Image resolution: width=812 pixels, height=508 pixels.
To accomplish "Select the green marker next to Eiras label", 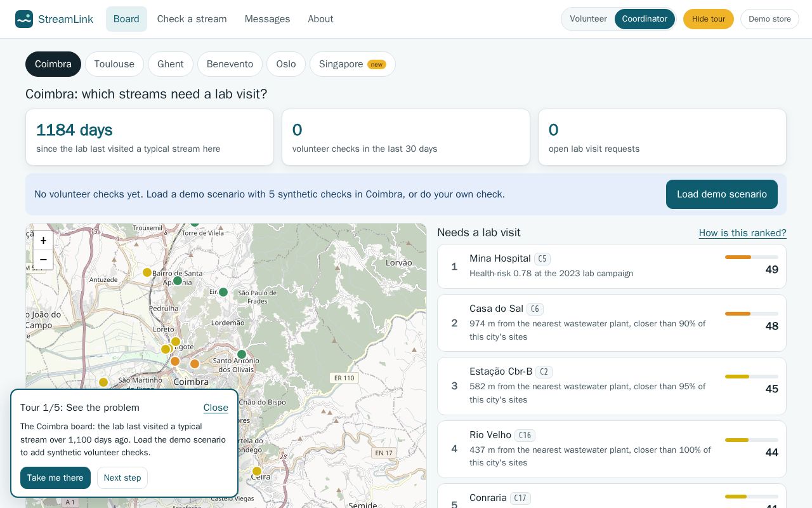I will pyautogui.click(x=223, y=292).
